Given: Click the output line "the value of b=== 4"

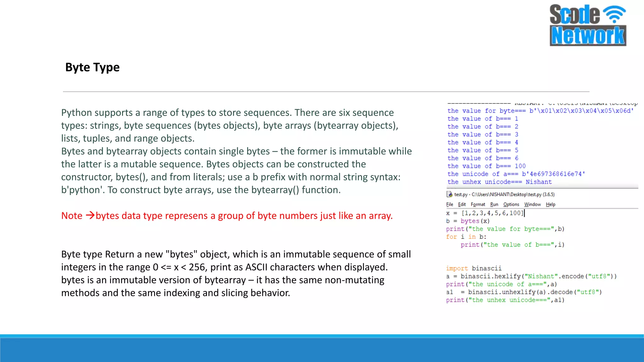Looking at the screenshot, I should pyautogui.click(x=483, y=142).
